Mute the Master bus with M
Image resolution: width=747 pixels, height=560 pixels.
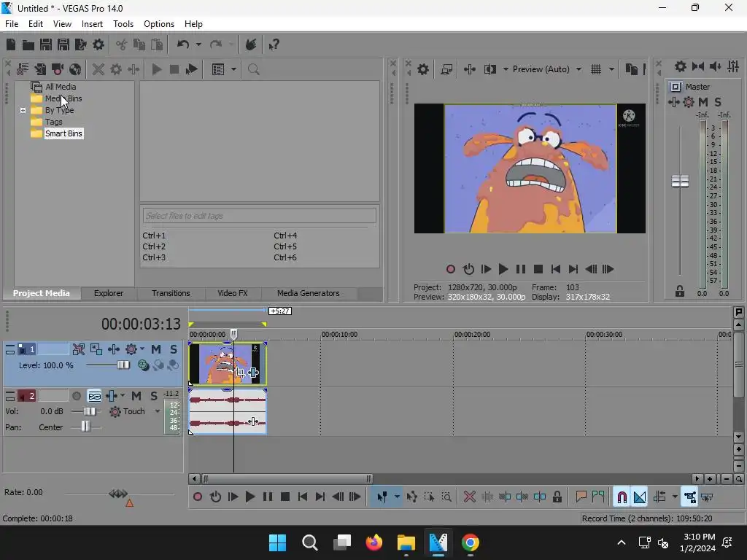tap(703, 102)
